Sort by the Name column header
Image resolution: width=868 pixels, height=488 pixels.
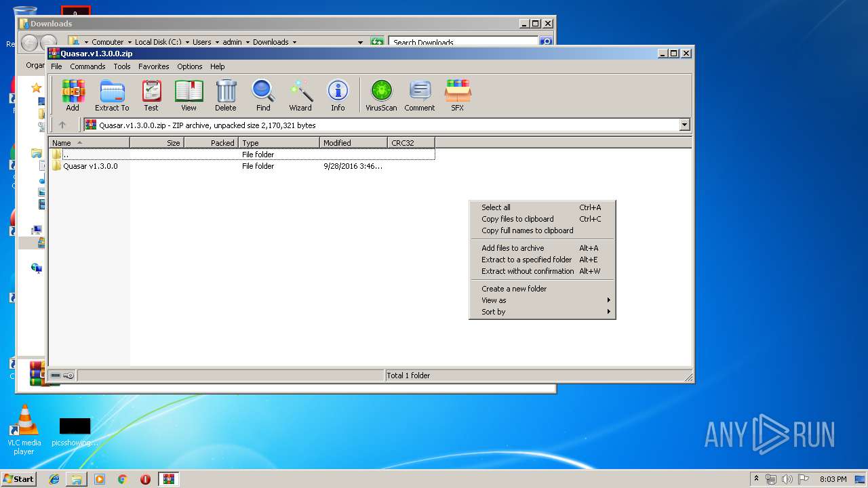89,143
